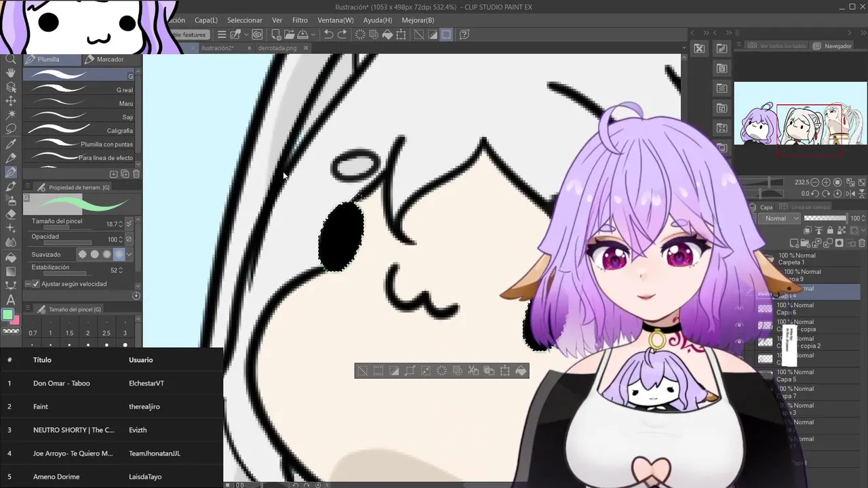Click the Save icon in command bar
Screen dimensions: 868x488
pos(304,35)
